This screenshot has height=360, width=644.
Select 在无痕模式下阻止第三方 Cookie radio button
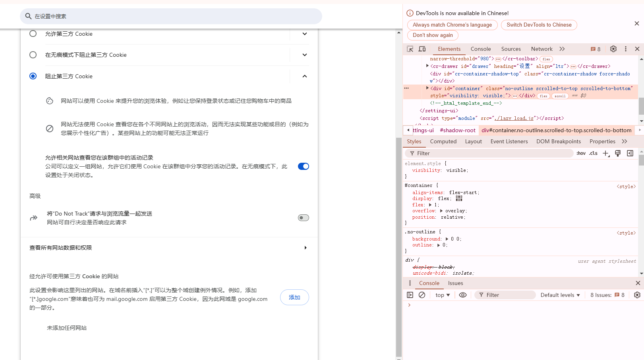[x=33, y=55]
